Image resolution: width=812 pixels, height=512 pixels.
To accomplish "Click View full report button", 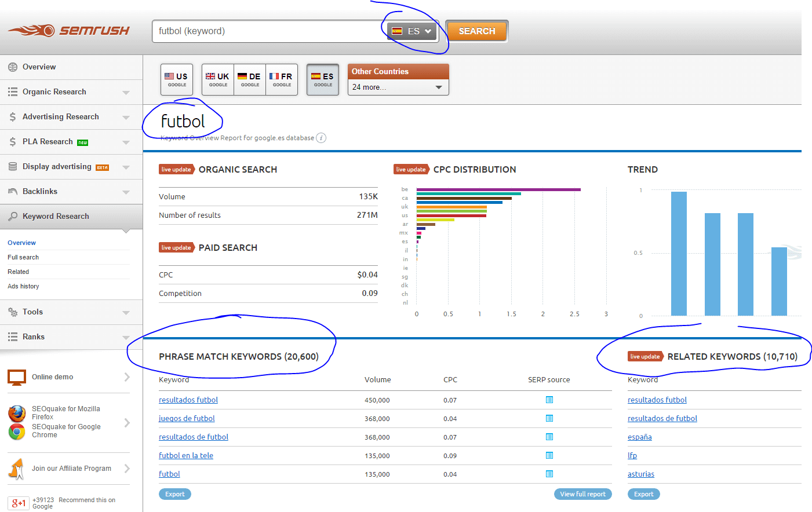I will pos(582,494).
